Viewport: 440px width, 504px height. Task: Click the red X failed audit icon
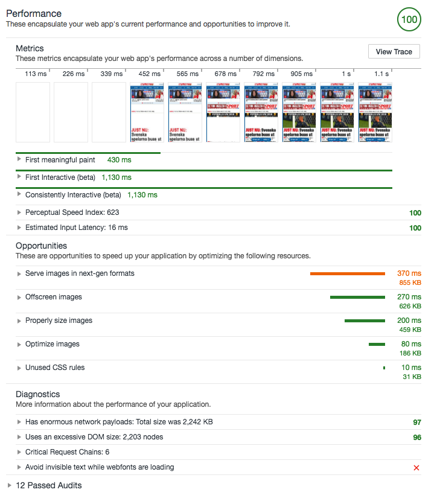(x=416, y=468)
